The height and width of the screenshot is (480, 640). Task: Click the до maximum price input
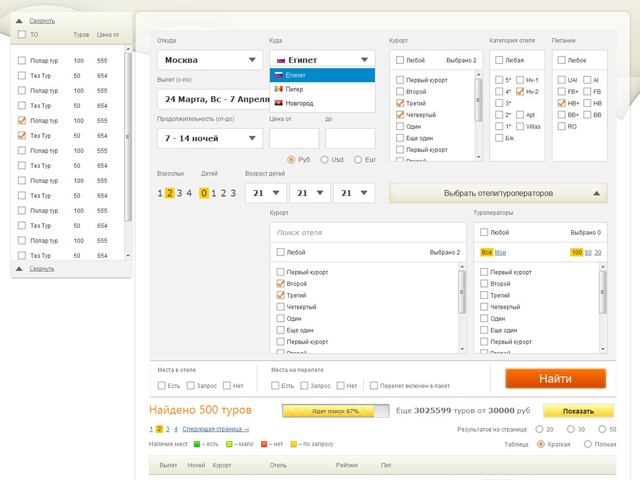(x=350, y=138)
